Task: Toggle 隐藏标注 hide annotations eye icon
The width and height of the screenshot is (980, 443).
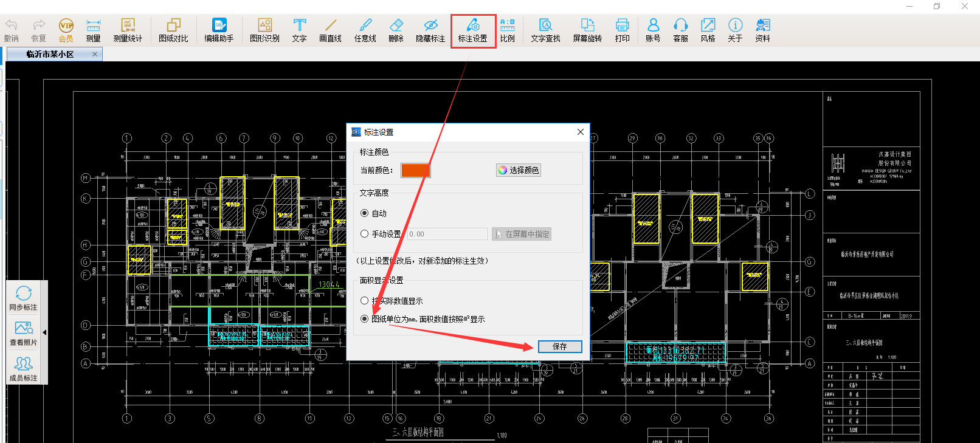Action: tap(430, 30)
